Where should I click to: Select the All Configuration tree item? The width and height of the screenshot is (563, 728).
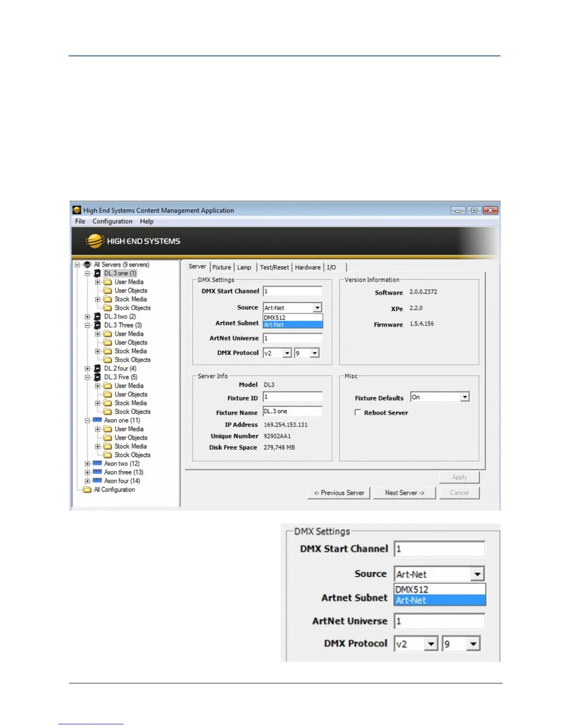point(115,489)
